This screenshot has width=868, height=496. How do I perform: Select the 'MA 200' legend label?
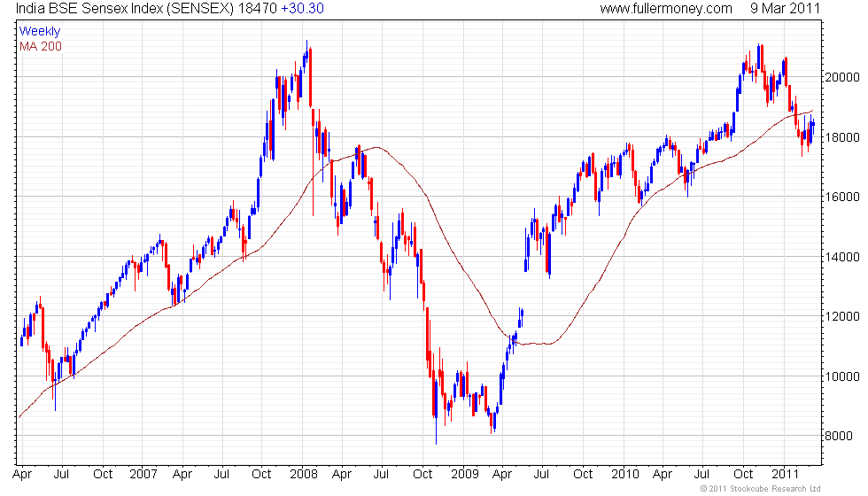point(41,46)
